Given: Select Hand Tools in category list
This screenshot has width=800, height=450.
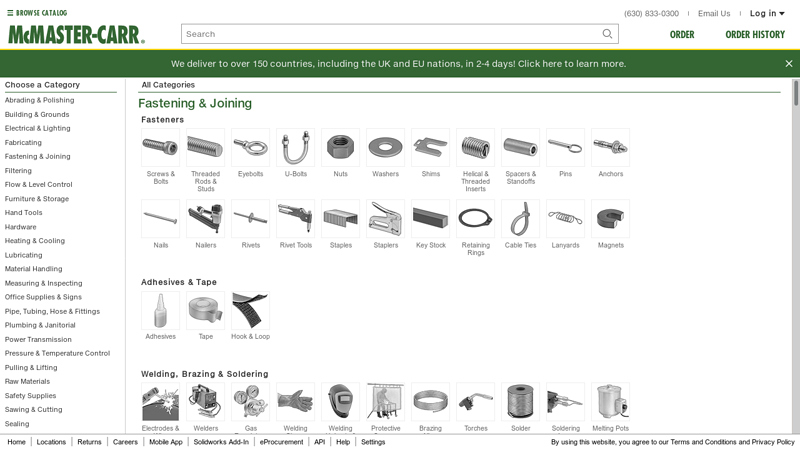Looking at the screenshot, I should [23, 213].
